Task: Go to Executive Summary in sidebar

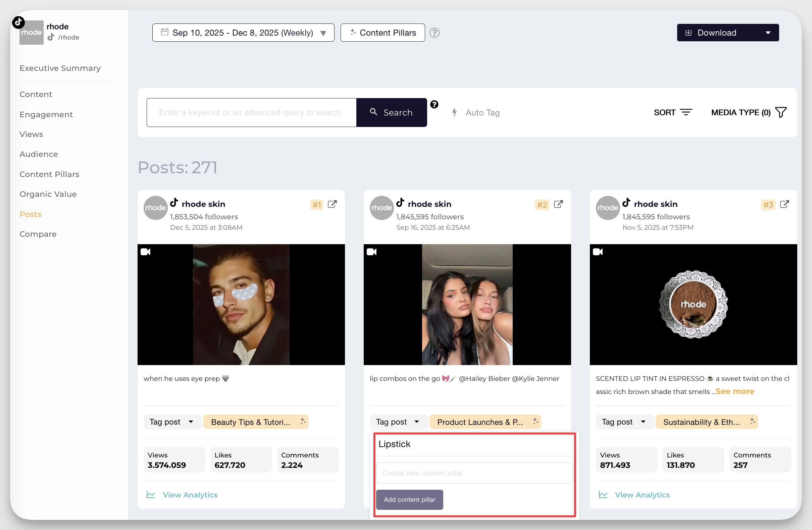Action: pos(60,68)
